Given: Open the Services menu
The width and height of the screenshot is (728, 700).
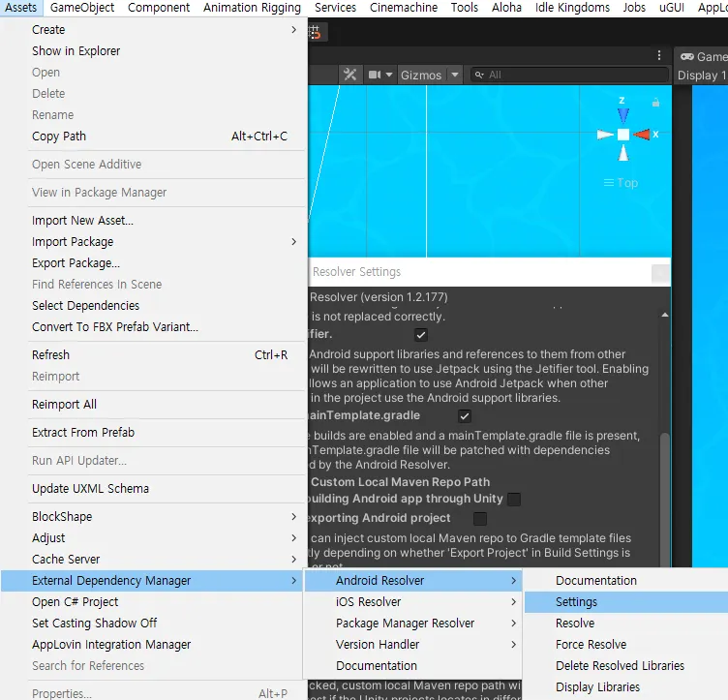Looking at the screenshot, I should 335,8.
